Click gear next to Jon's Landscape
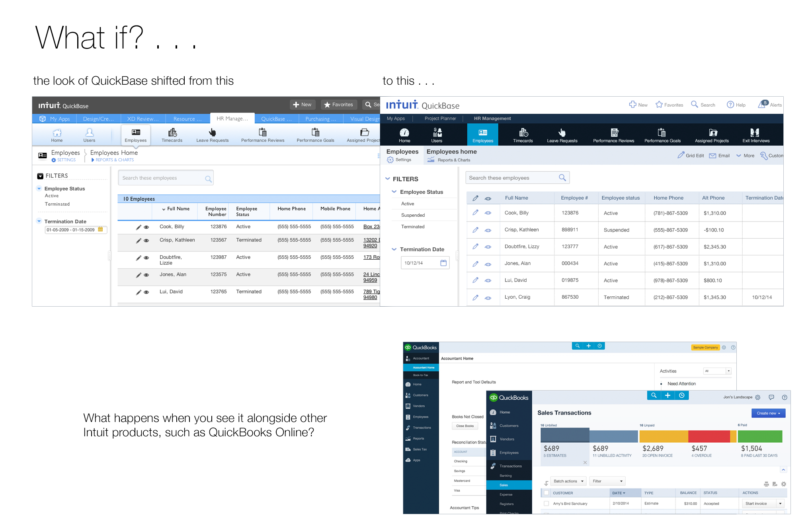 click(757, 397)
